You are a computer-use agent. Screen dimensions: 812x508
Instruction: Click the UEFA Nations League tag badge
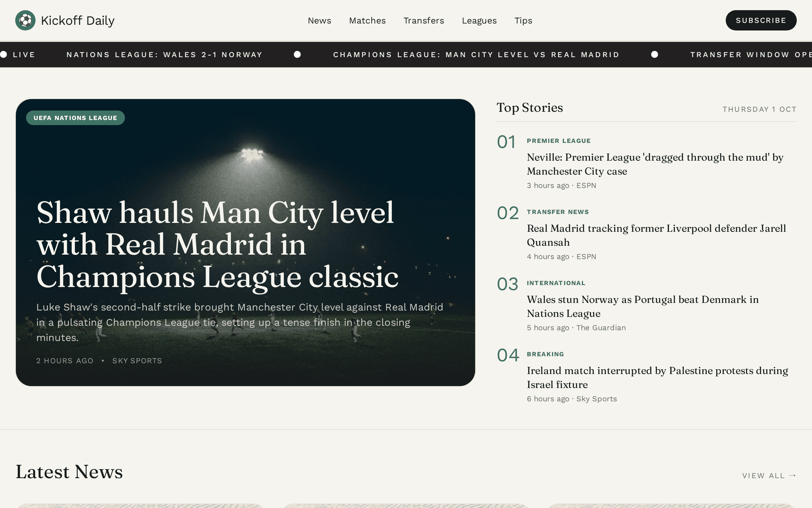point(75,118)
